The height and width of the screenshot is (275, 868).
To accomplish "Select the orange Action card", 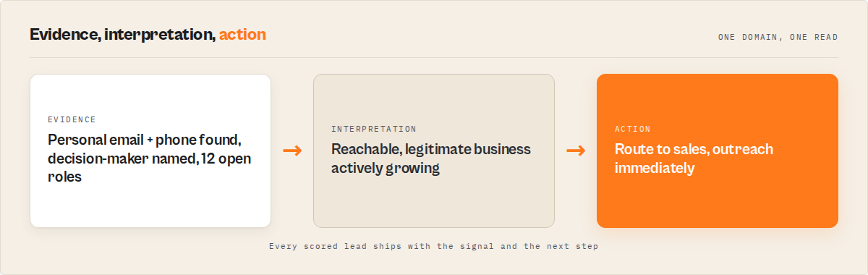I will (x=718, y=151).
